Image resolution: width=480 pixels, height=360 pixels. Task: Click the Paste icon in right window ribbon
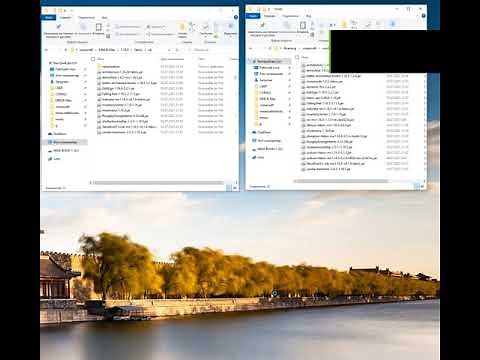coord(303,27)
